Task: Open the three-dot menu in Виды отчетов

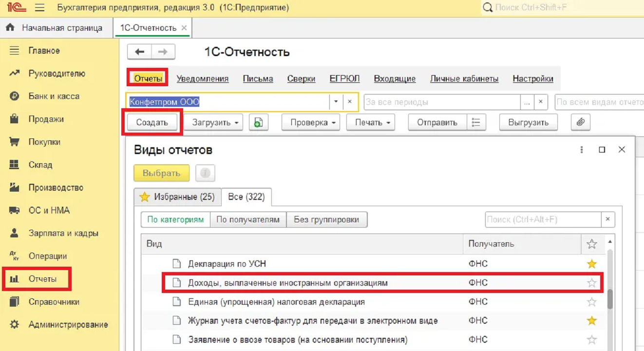Action: point(582,150)
